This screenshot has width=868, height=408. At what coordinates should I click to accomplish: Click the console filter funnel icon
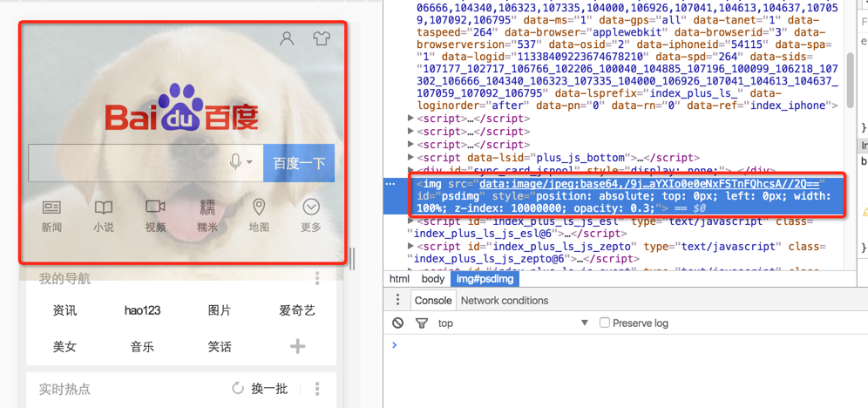422,323
